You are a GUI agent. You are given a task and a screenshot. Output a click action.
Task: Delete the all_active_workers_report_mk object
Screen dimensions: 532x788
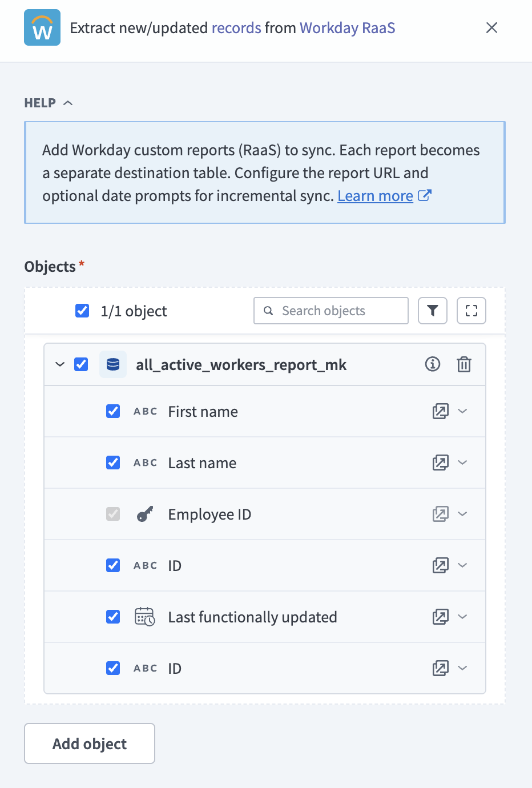point(464,364)
